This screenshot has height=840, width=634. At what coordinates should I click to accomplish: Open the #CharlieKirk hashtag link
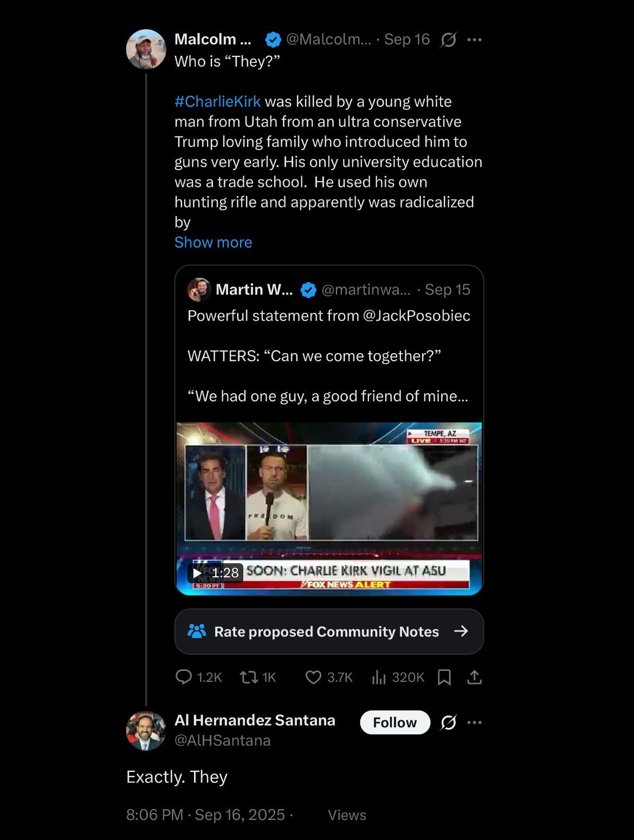pos(217,101)
